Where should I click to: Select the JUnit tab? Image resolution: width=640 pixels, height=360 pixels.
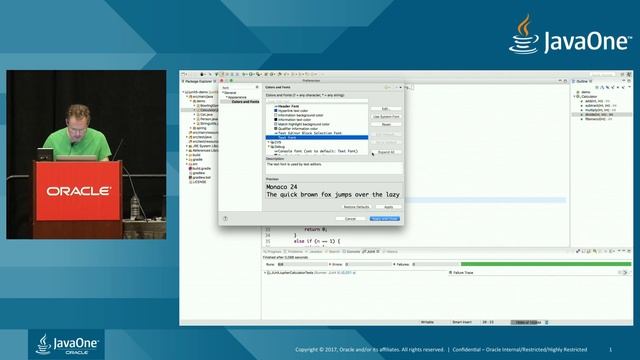[370, 252]
